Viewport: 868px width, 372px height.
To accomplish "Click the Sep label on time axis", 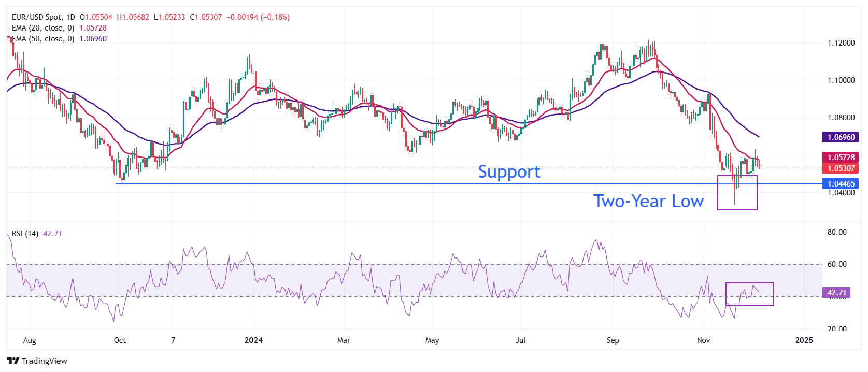I will tap(613, 340).
